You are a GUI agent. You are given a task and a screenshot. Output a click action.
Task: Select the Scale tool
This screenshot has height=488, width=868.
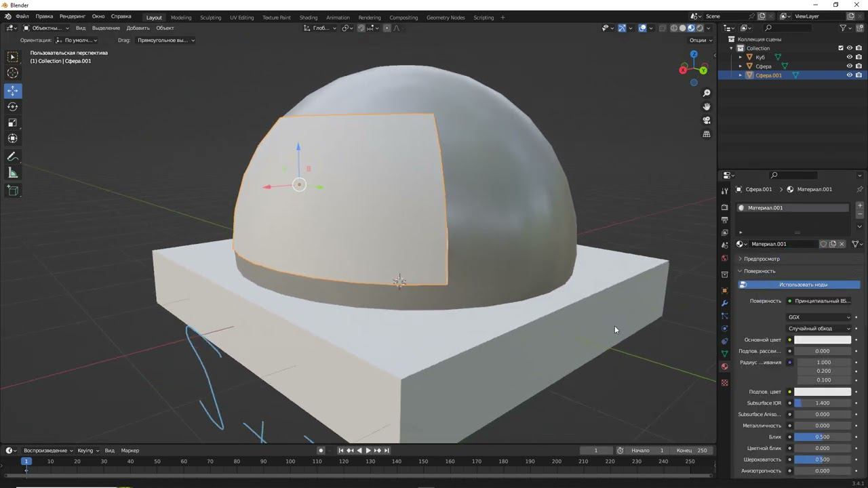coord(13,123)
